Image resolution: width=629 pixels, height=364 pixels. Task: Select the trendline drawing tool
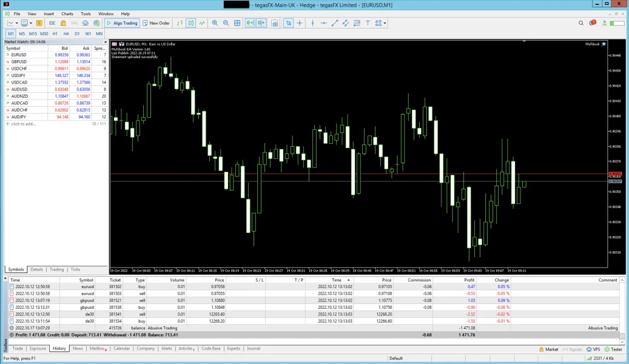(x=334, y=23)
